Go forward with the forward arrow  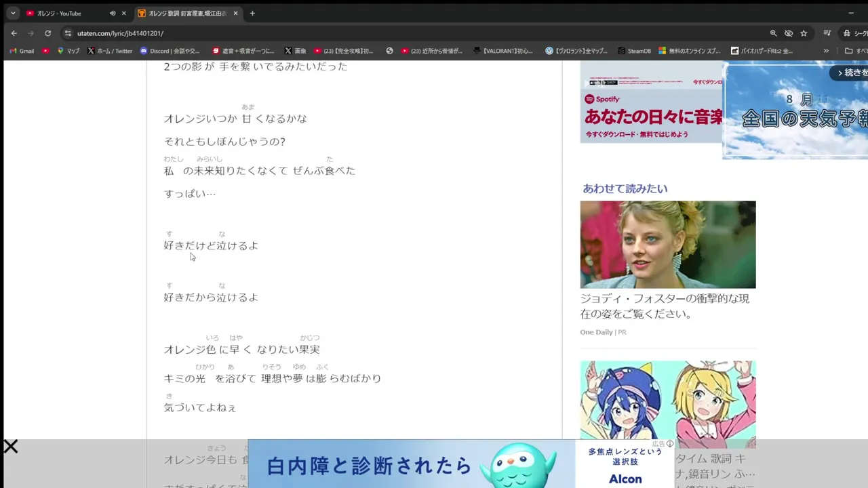coord(31,33)
